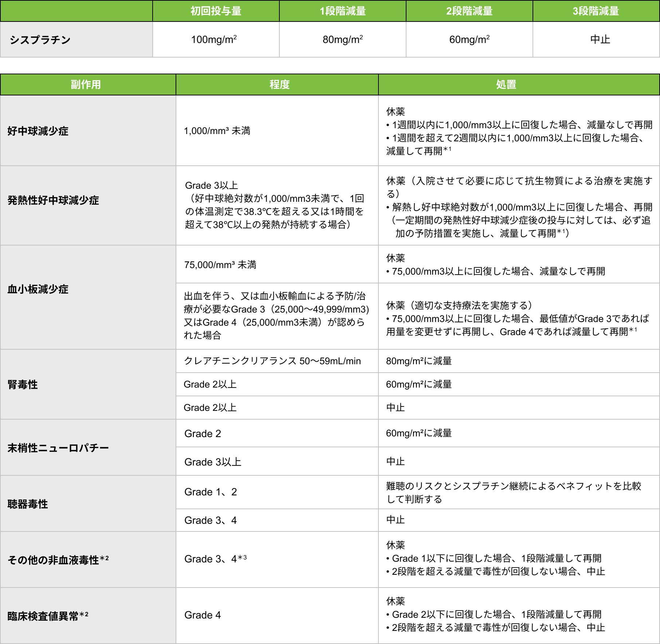
Task: Click Grade 2以上 beside 中止 in 腎毒性
Action: click(x=277, y=408)
